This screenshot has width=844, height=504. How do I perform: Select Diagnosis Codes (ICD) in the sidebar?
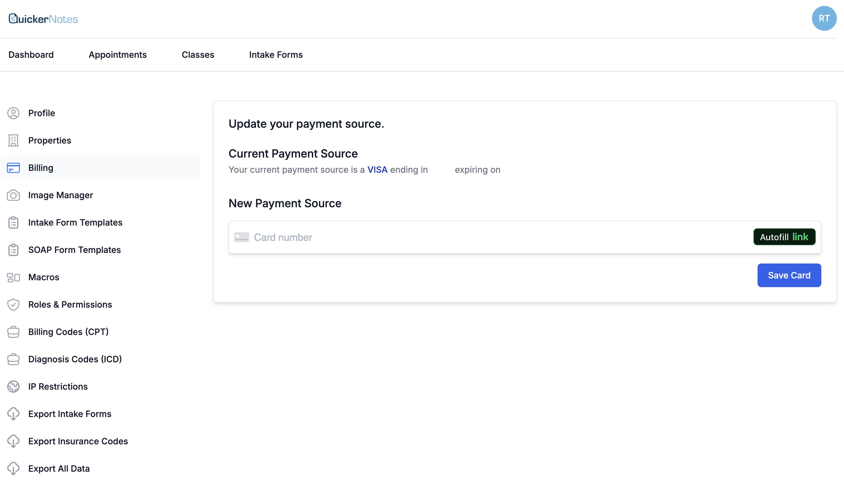tap(75, 359)
